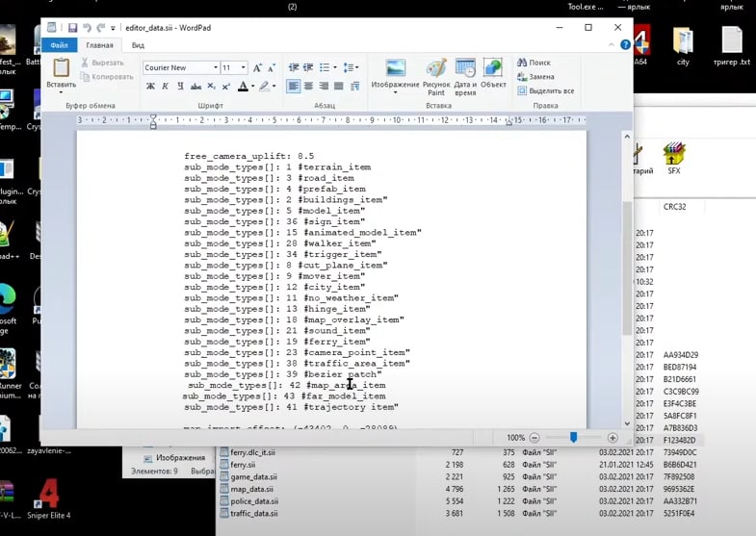Insert a Paint drawing (Рисунок Paint)
The height and width of the screenshot is (536, 756).
point(436,77)
